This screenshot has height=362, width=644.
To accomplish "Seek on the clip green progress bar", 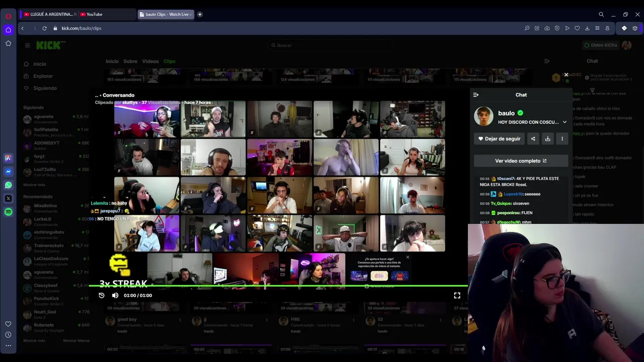I will point(278,286).
